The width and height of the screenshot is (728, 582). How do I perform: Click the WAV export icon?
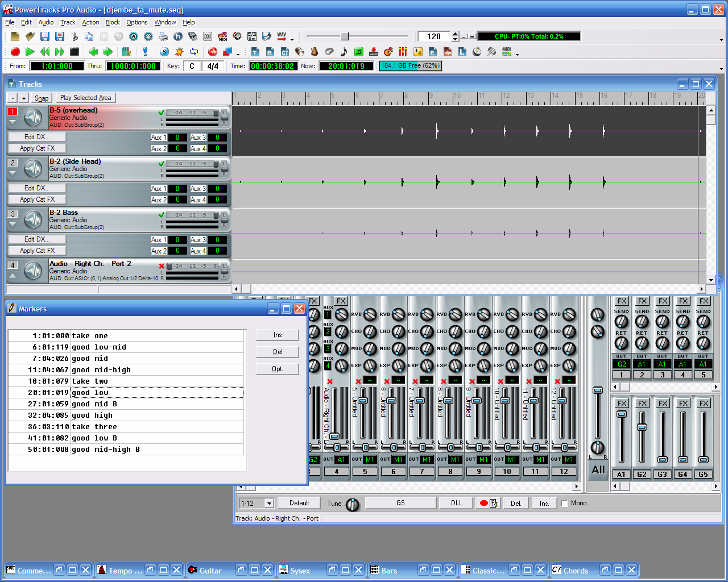click(x=282, y=36)
